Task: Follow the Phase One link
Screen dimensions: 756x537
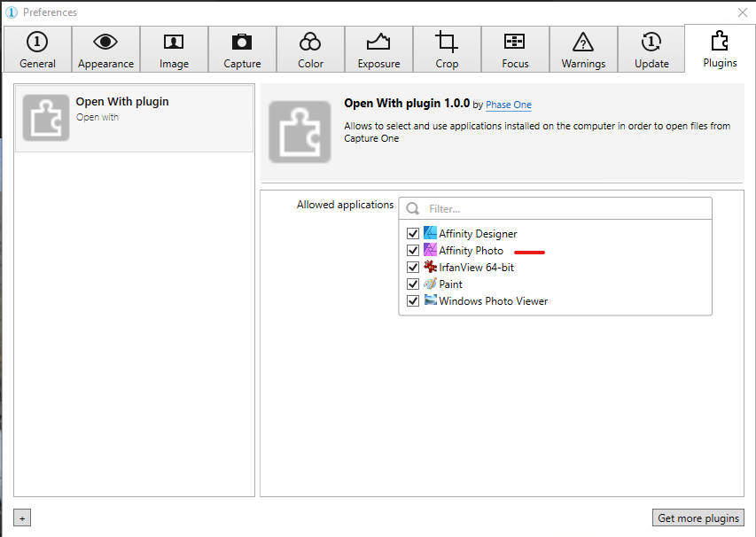Action: pos(509,105)
